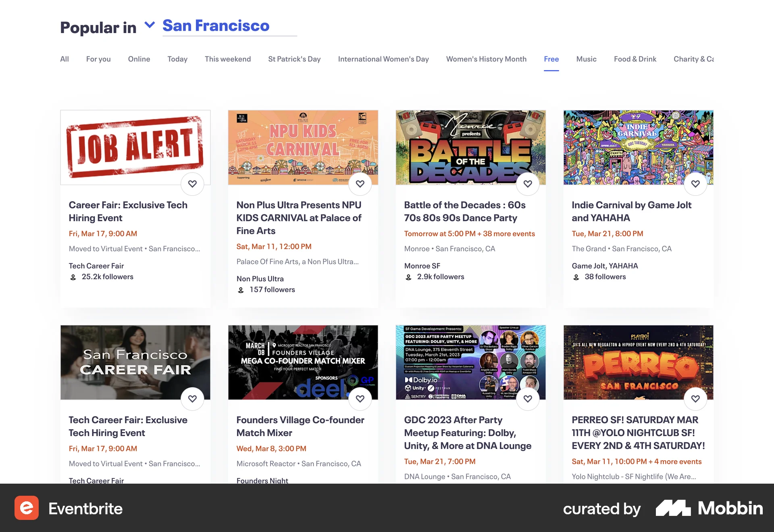Click the heart on Founders Village Co-founder Match Mixer
774x532 pixels.
pyautogui.click(x=360, y=399)
